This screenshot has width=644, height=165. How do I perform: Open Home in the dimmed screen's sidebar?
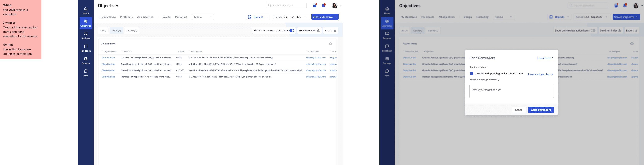tap(387, 11)
